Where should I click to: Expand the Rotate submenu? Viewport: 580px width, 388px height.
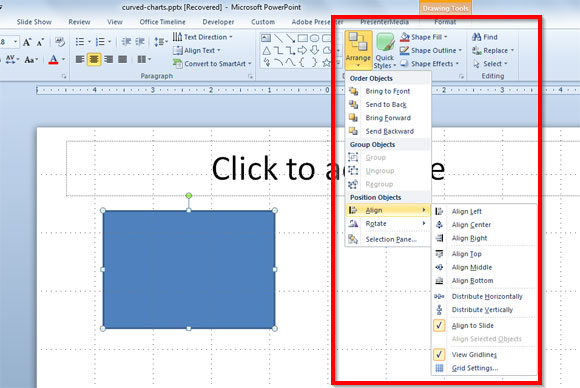[x=388, y=223]
